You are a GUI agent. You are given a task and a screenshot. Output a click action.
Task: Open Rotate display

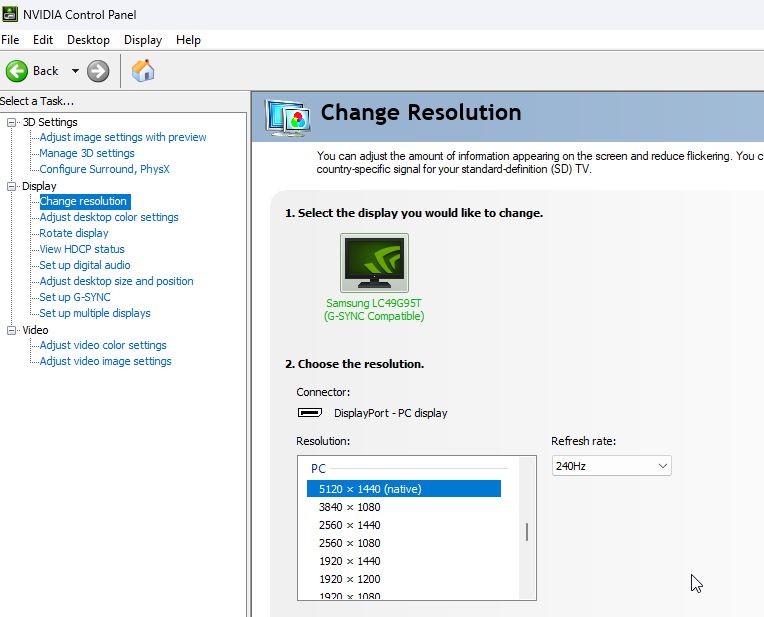point(74,233)
